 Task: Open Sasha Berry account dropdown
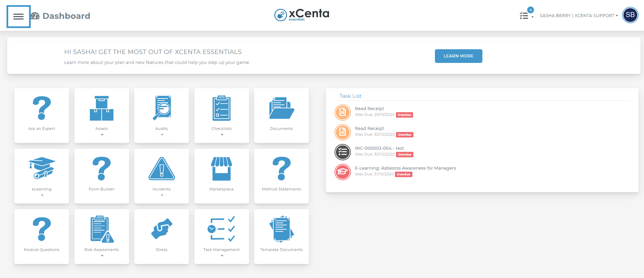coord(579,16)
